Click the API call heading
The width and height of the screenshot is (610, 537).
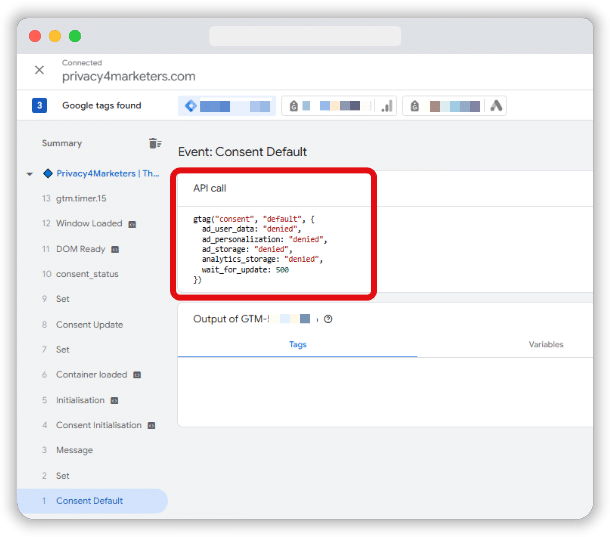pyautogui.click(x=210, y=188)
